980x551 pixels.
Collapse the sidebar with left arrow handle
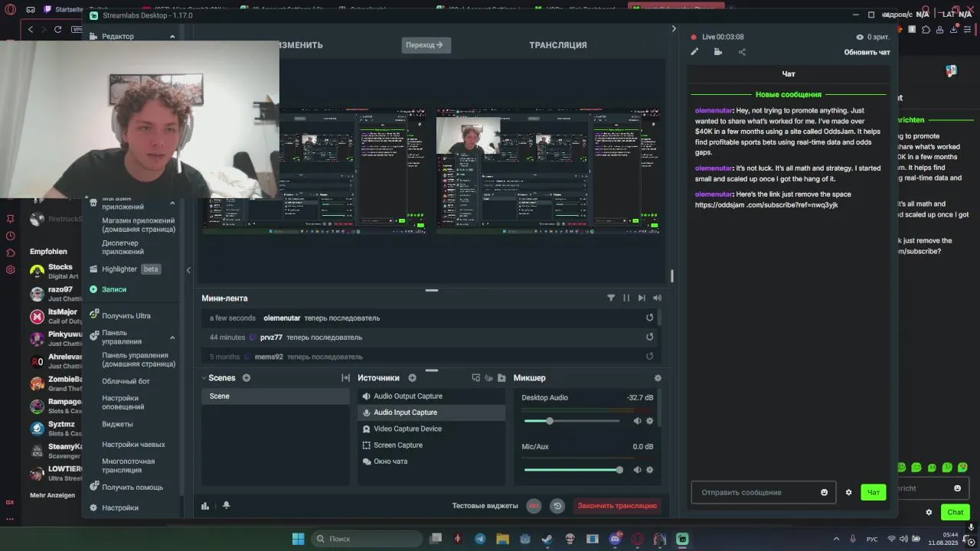(188, 269)
